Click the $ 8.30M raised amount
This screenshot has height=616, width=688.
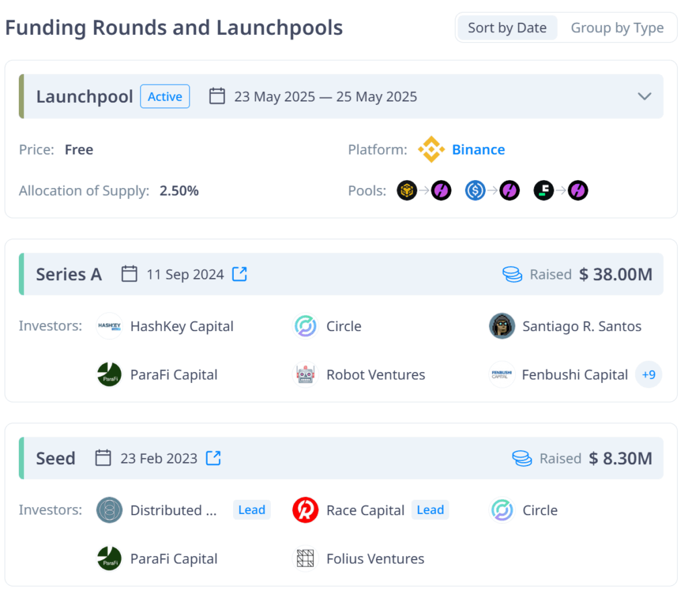click(620, 458)
